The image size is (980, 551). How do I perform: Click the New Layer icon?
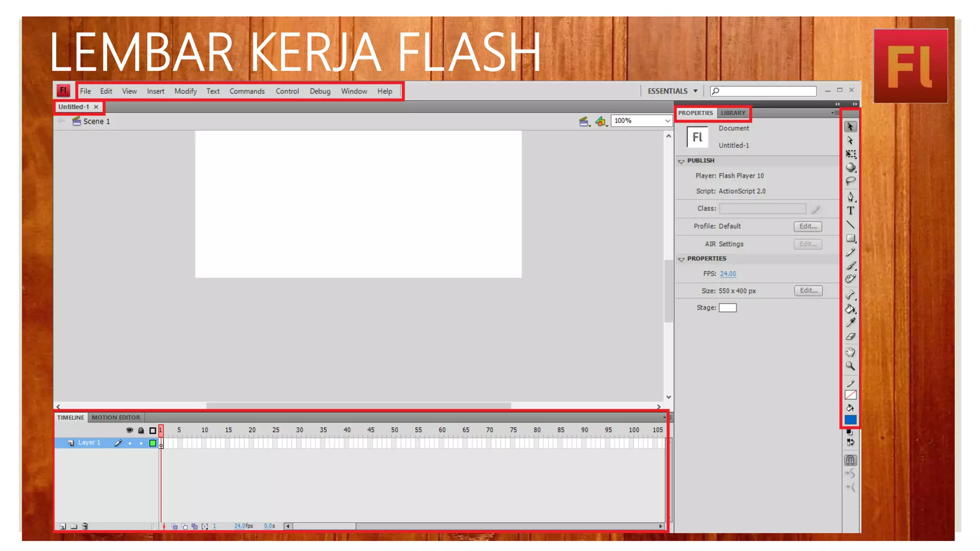click(63, 526)
